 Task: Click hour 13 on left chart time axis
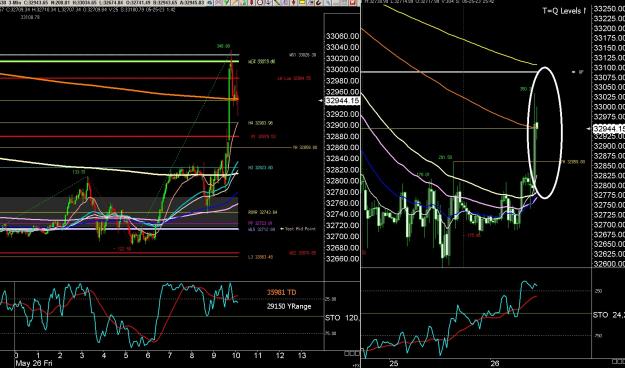[x=302, y=355]
